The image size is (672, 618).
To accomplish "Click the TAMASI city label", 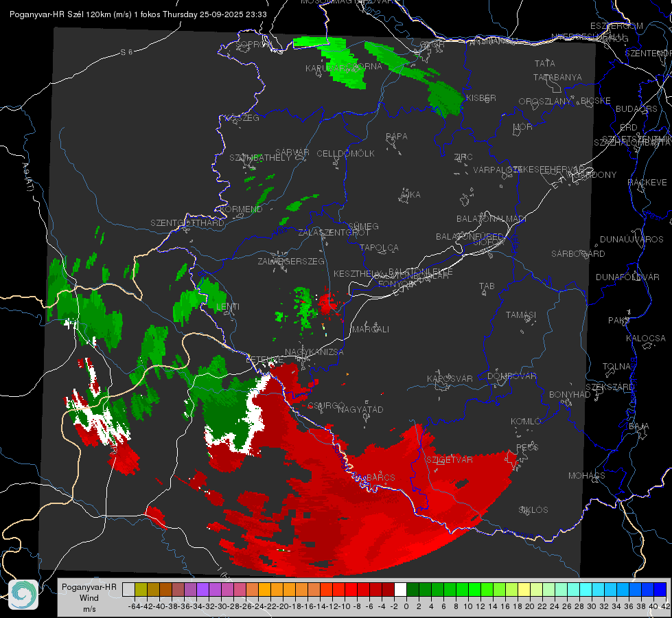I will [x=521, y=314].
